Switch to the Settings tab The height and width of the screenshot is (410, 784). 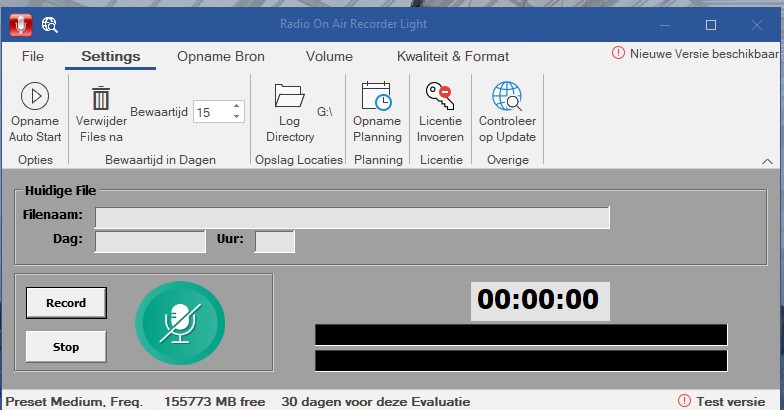pos(110,56)
